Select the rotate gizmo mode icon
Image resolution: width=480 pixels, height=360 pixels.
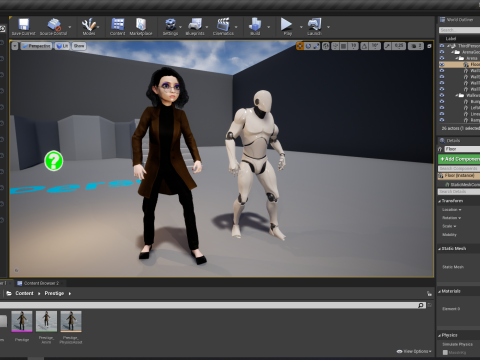308,46
